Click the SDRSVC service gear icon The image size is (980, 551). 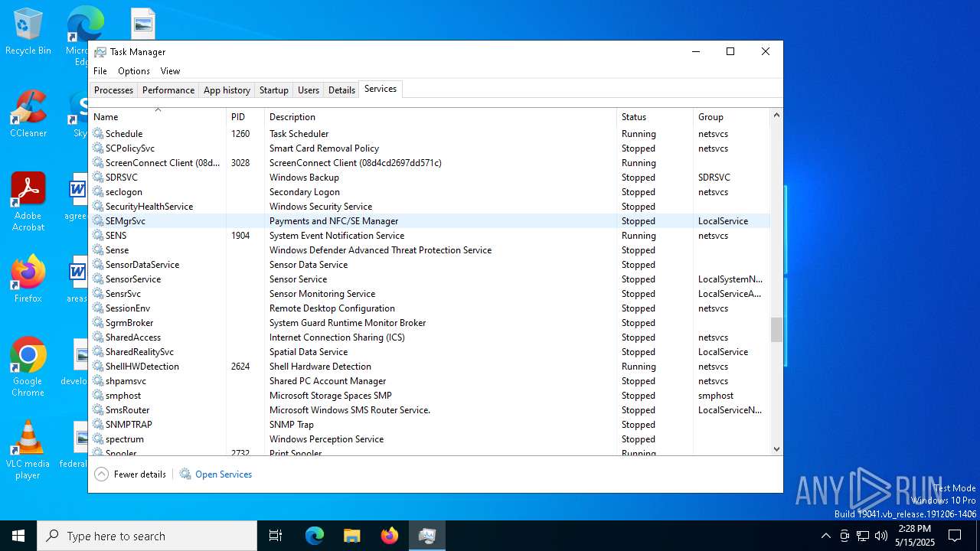[98, 177]
